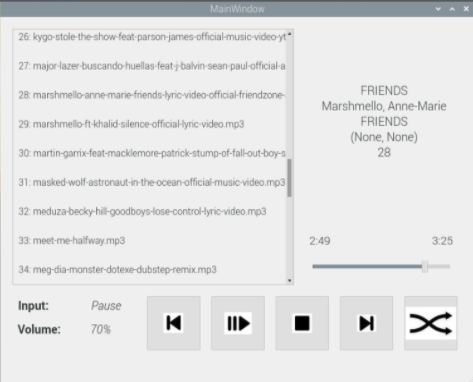Viewport: 473px width, 382px height.
Task: Click the Input status Pause
Action: pos(106,306)
